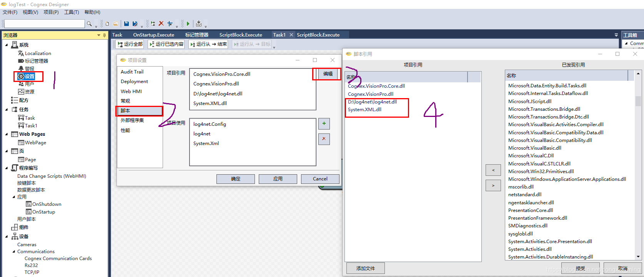Image resolution: width=644 pixels, height=277 pixels.
Task: Click 添加文件 add file button
Action: 366,268
